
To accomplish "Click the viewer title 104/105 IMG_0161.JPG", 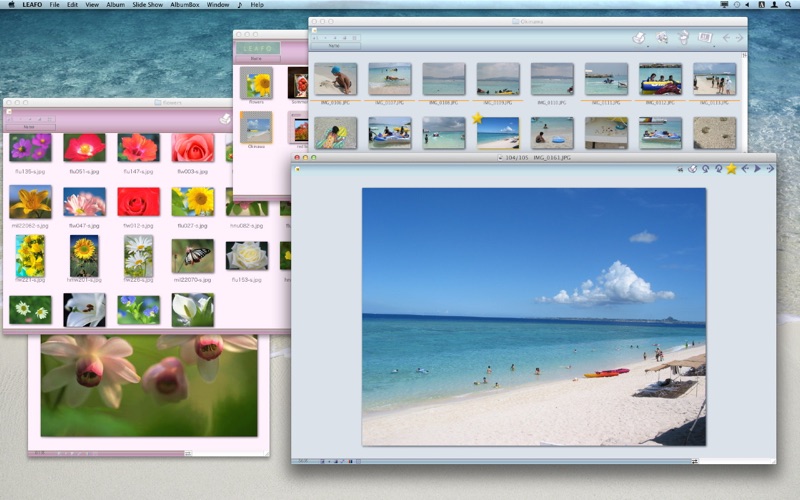I will point(538,158).
